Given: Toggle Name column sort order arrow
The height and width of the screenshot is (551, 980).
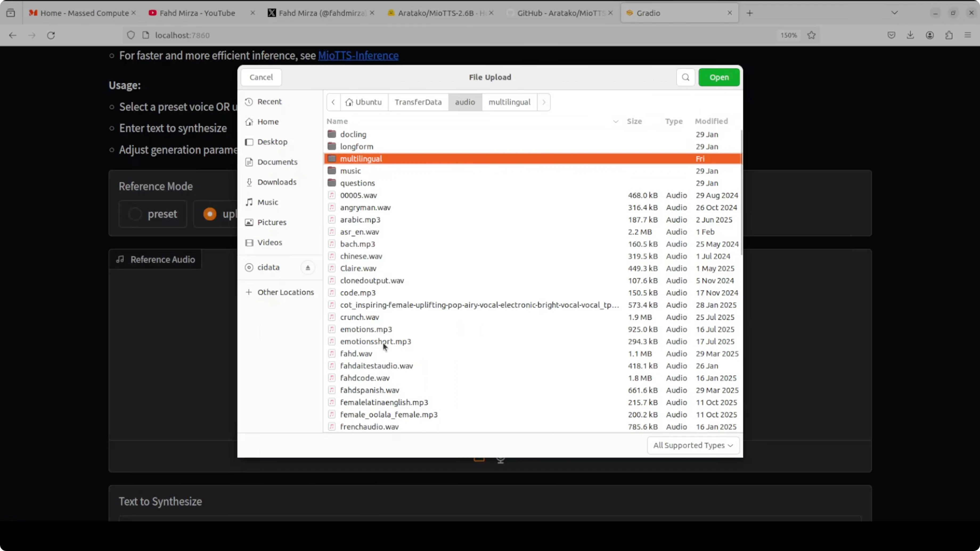Looking at the screenshot, I should click(x=615, y=122).
